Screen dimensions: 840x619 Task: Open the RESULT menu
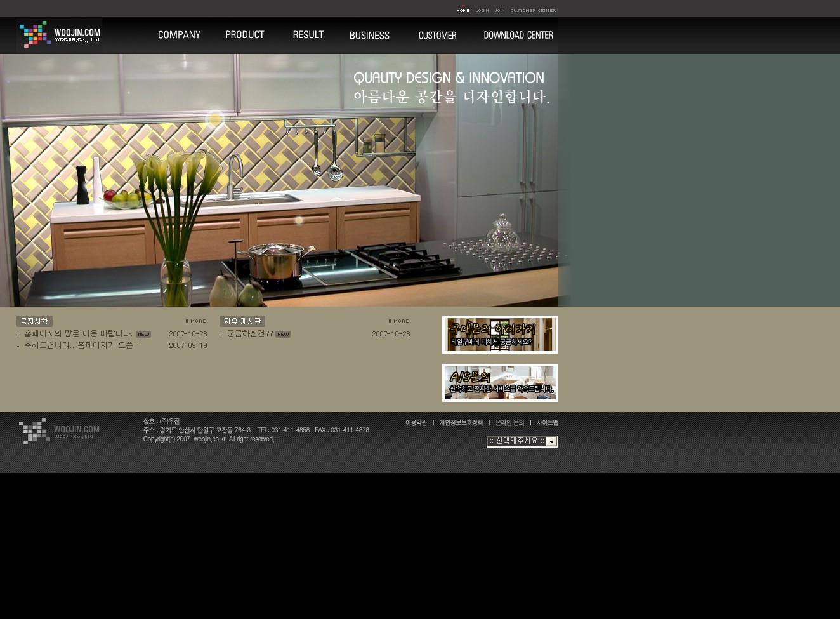(308, 35)
